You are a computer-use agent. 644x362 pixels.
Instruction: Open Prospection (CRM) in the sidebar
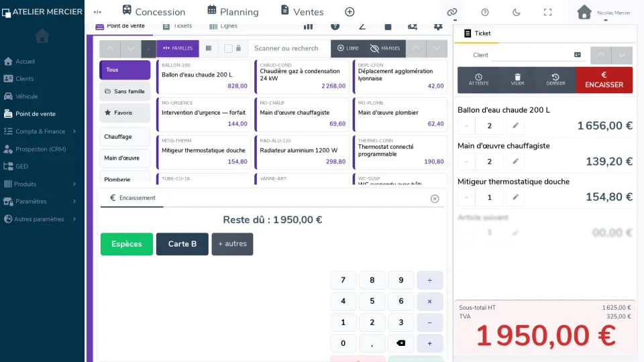click(x=41, y=149)
